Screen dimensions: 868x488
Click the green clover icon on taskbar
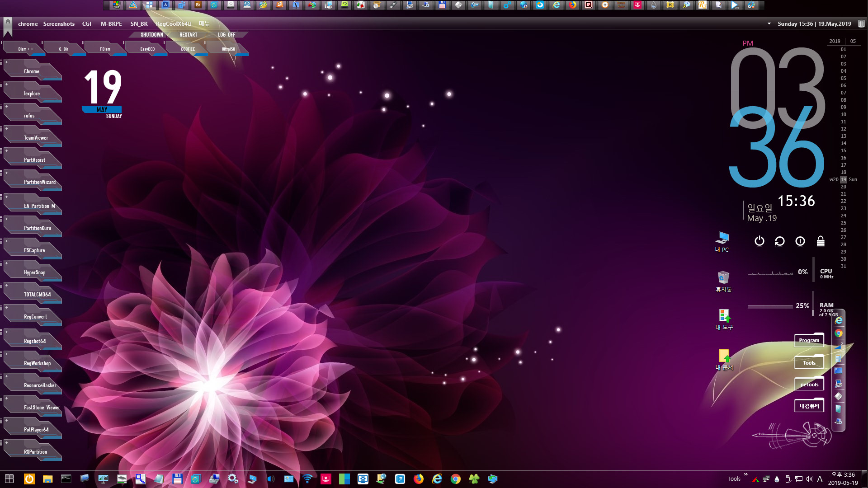click(474, 479)
